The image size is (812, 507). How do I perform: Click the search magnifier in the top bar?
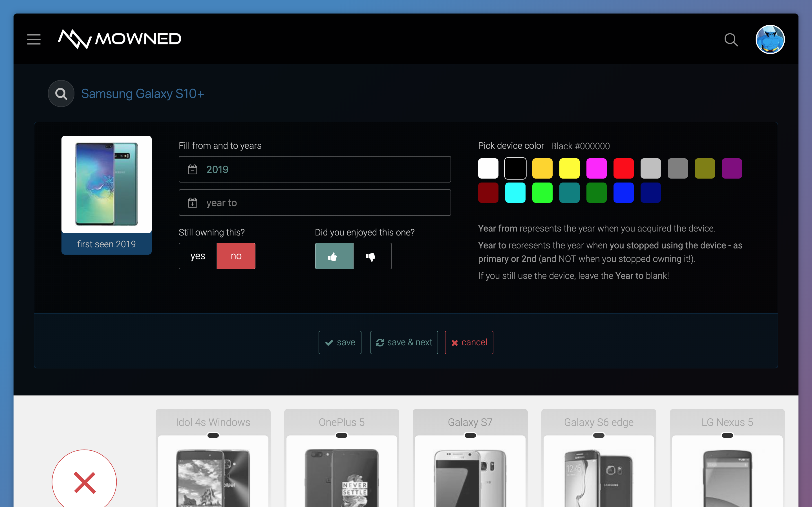click(731, 39)
